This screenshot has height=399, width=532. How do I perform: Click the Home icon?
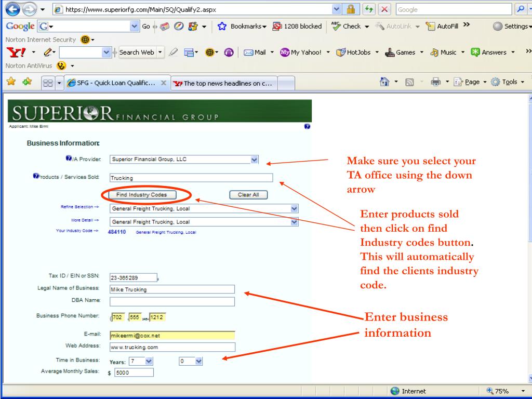(x=384, y=82)
